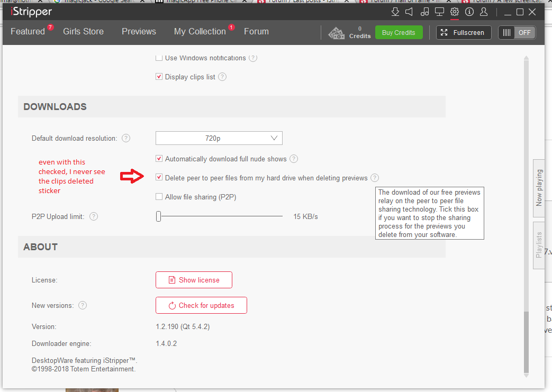Screen dimensions: 552x392
Task: Click the information circle icon
Action: point(469,12)
